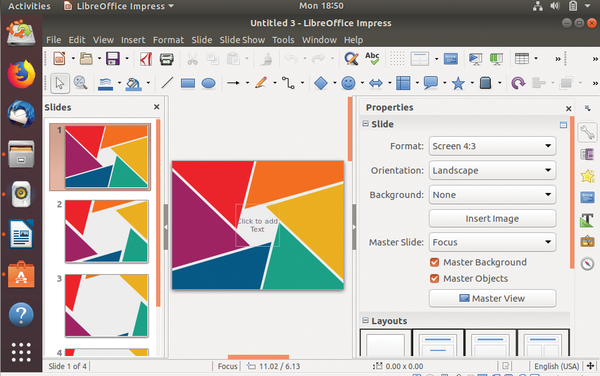Click the New presentation toolbar icon
Viewport: 600px width, 376px height.
pos(59,59)
